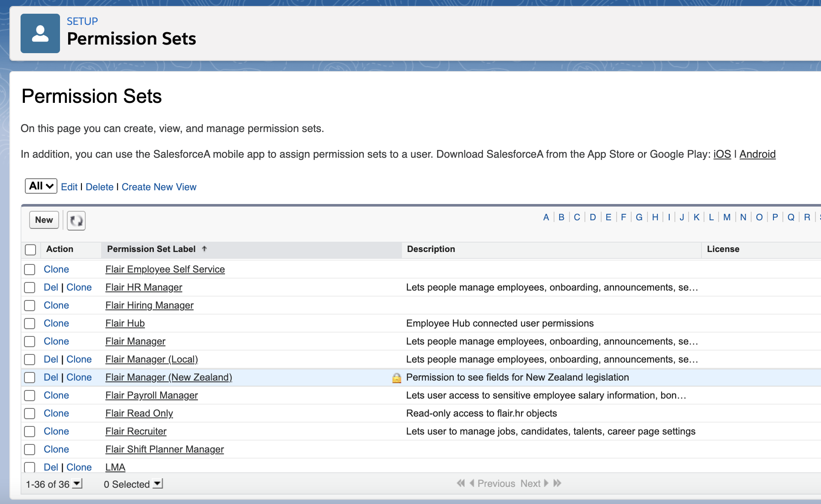This screenshot has height=504, width=821.
Task: Sort by the Description column header
Action: [431, 249]
